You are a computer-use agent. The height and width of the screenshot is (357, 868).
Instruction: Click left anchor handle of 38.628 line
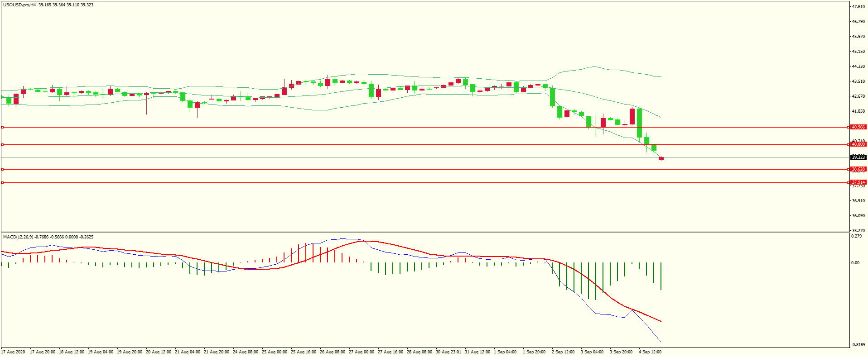pos(2,170)
